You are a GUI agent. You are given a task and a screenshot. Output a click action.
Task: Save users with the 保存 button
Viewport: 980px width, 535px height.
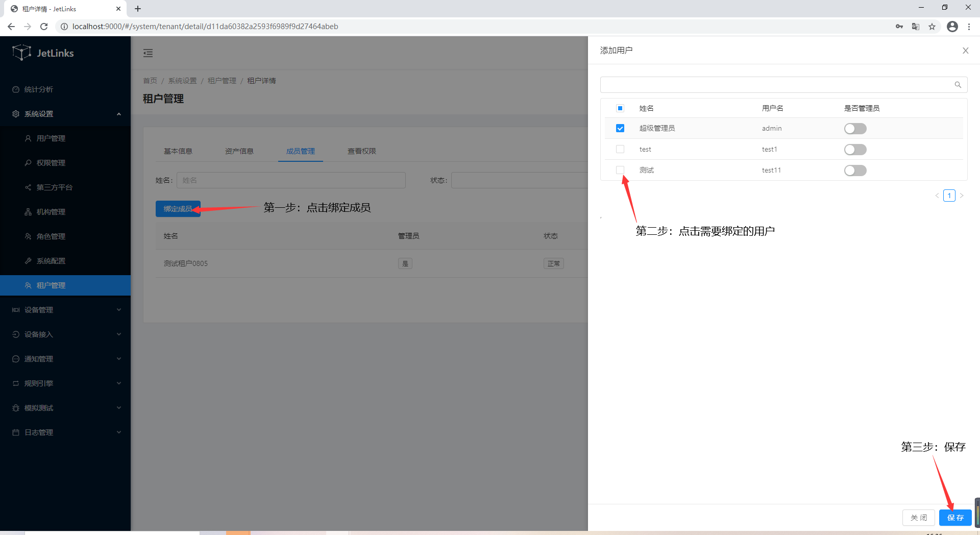coord(955,517)
